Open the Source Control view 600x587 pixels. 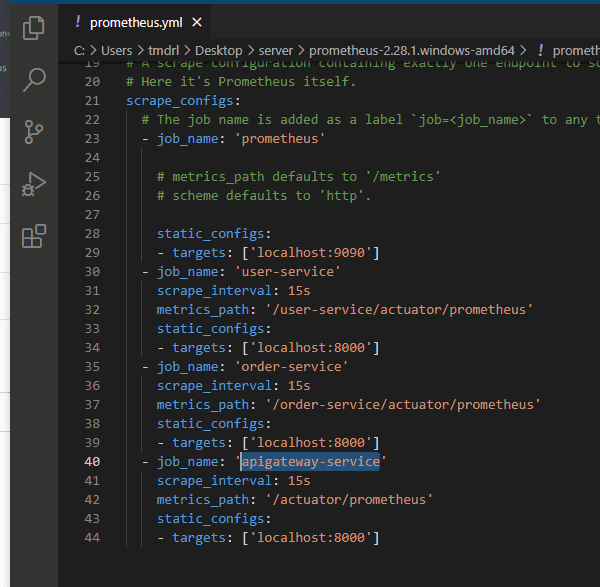click(x=34, y=132)
